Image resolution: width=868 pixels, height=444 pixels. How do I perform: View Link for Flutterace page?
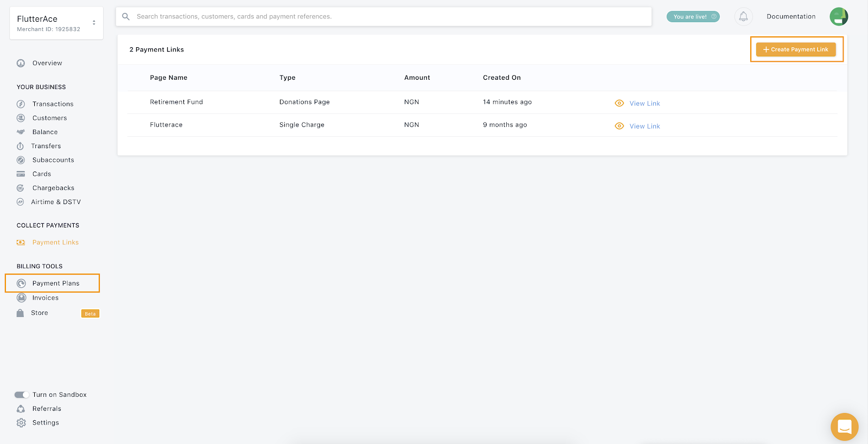[x=644, y=126]
